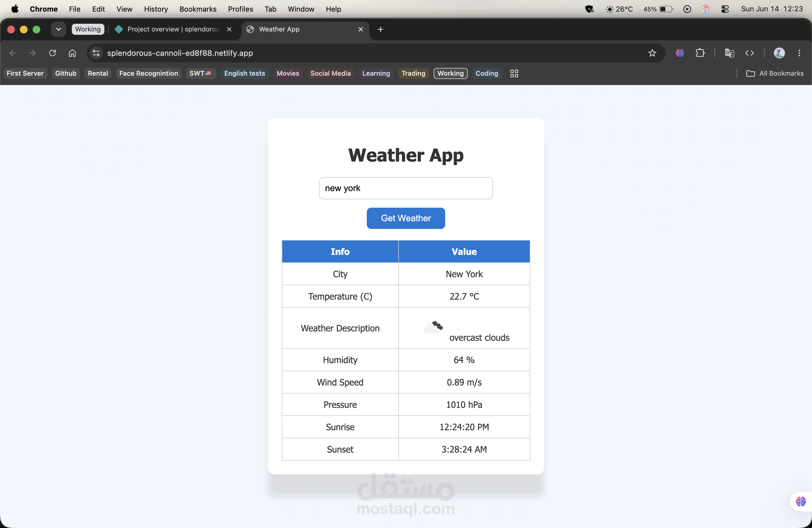Image resolution: width=812 pixels, height=528 pixels.
Task: Click the Get Weather button
Action: (x=406, y=218)
